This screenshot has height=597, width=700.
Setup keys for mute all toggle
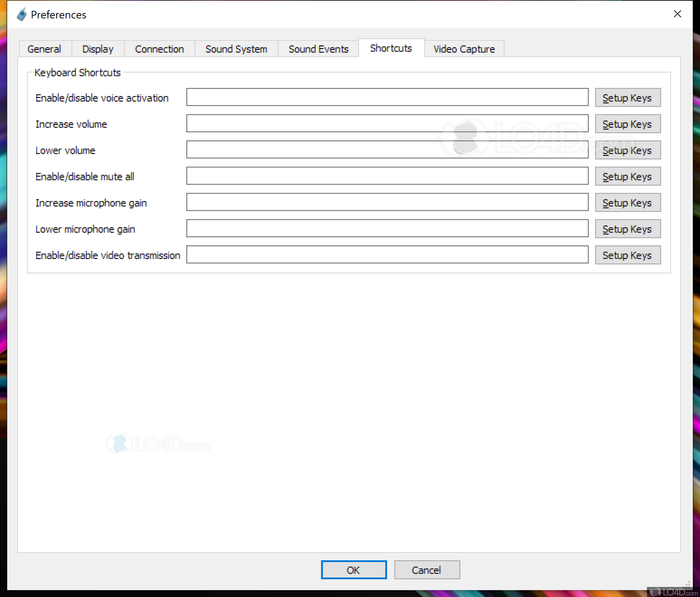pyautogui.click(x=627, y=177)
